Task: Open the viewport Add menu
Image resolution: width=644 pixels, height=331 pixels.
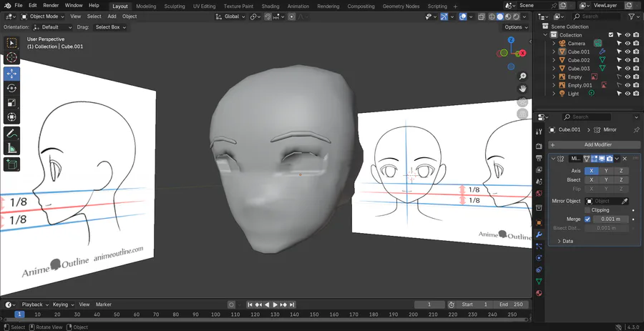Action: [112, 16]
